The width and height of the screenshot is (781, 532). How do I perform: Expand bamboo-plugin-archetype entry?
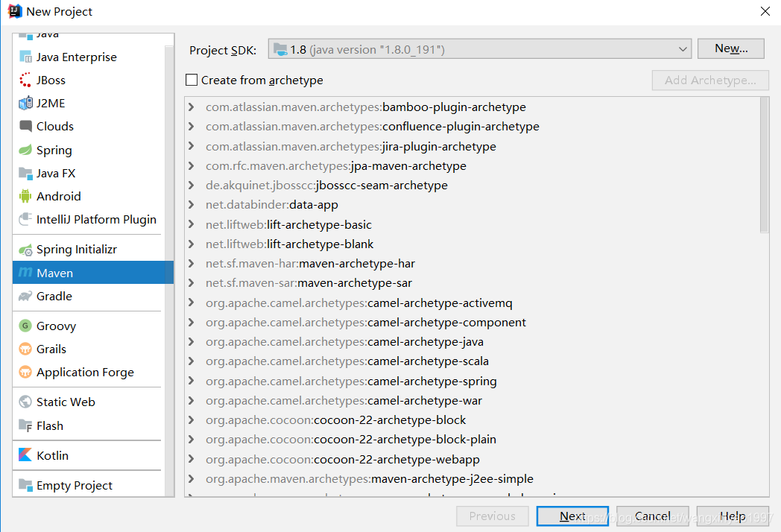pyautogui.click(x=192, y=107)
